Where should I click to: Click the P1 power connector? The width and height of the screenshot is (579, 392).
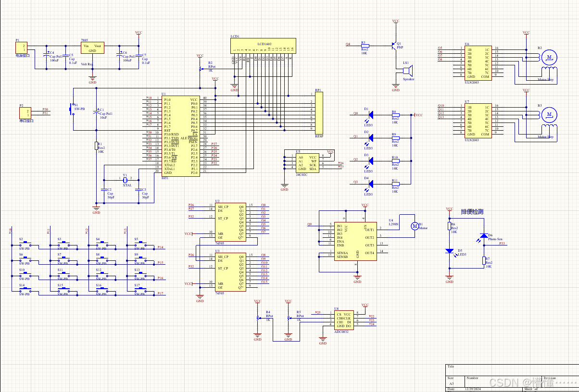tap(21, 48)
